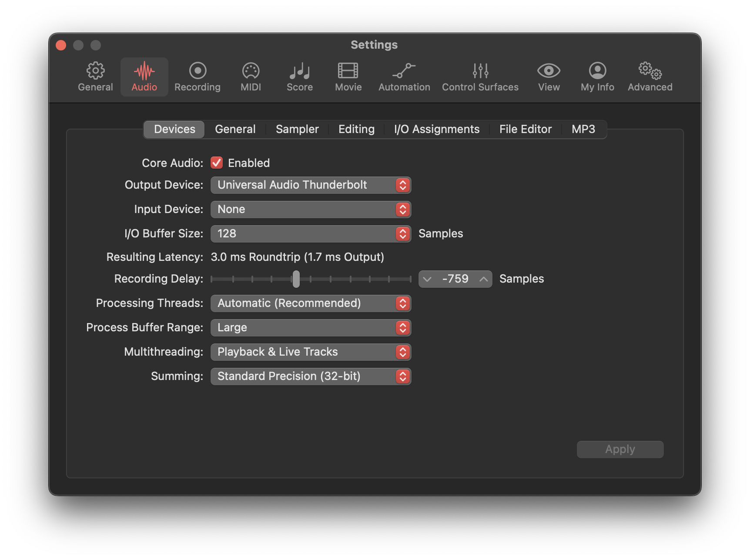Open the Control Surfaces settings icon

pos(480,77)
